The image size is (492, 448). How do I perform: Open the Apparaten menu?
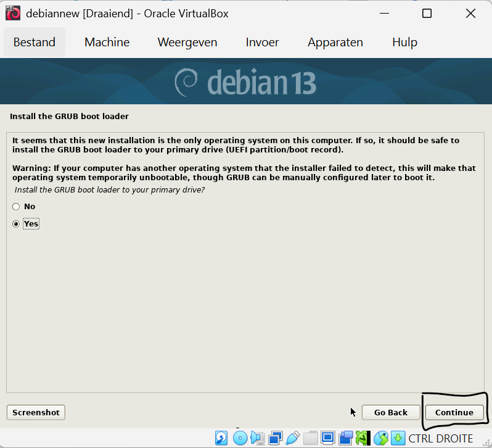click(335, 42)
